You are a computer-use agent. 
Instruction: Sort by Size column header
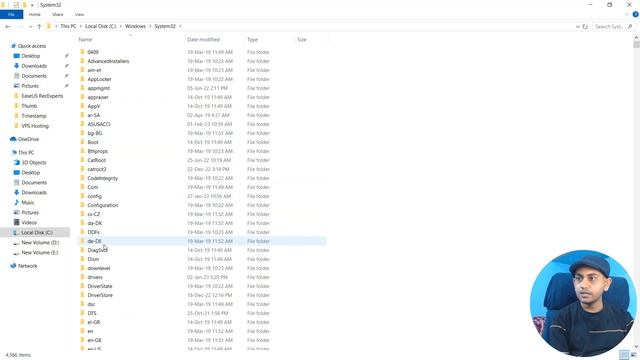click(x=302, y=40)
